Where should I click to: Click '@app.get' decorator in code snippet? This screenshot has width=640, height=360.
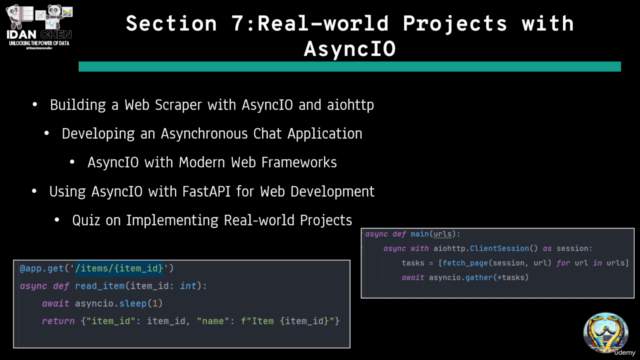(x=42, y=268)
